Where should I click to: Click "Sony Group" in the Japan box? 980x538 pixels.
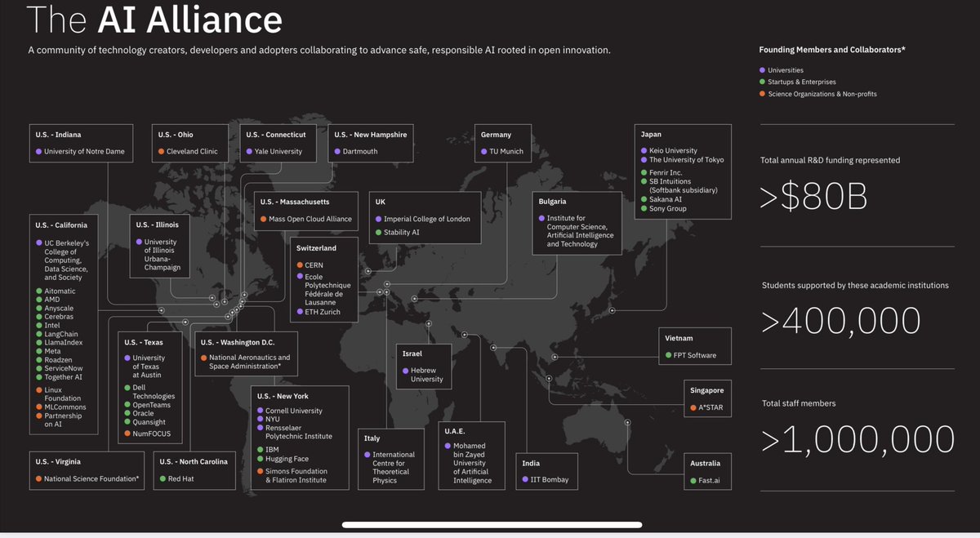pos(667,209)
